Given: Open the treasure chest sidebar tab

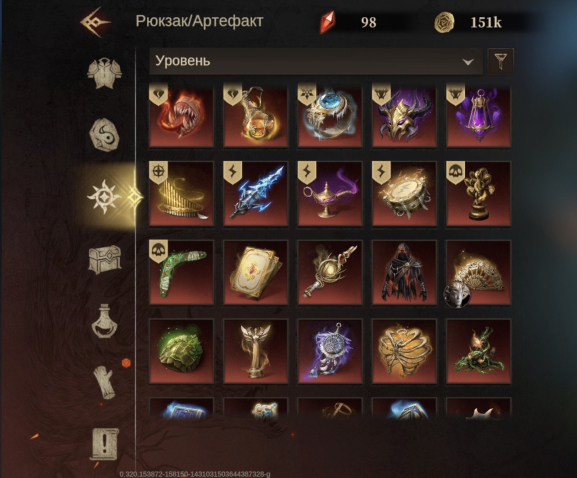Looking at the screenshot, I should (105, 260).
